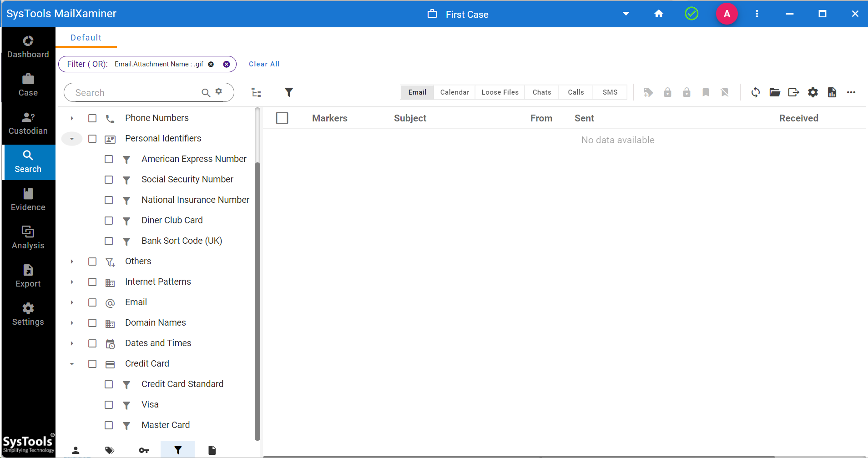The width and height of the screenshot is (868, 458).
Task: Check the Social Security Number checkbox
Action: point(109,180)
